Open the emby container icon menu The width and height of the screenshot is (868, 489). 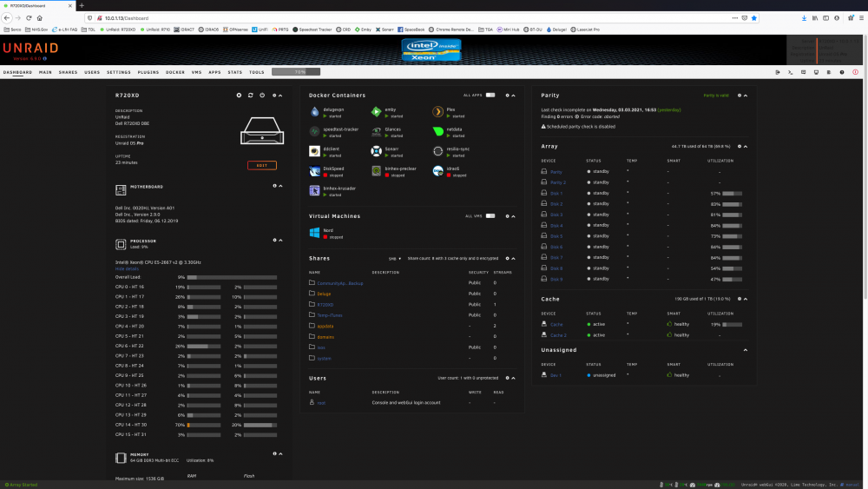click(x=376, y=112)
